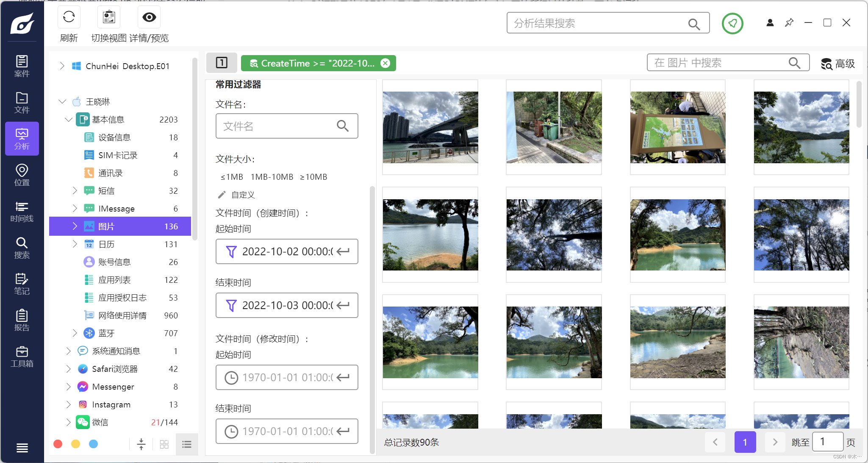This screenshot has height=463, width=868.
Task: Collapse the 基本信息 tree node
Action: (68, 120)
